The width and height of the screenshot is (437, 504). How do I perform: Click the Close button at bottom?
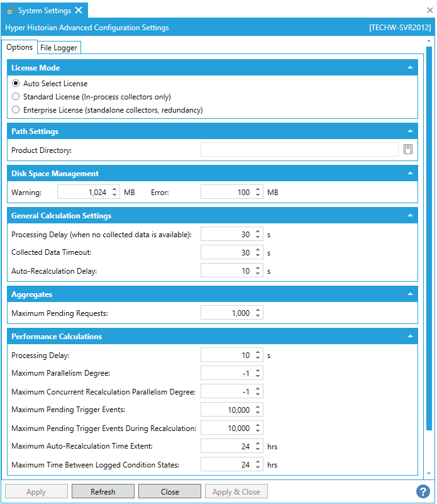tap(169, 491)
